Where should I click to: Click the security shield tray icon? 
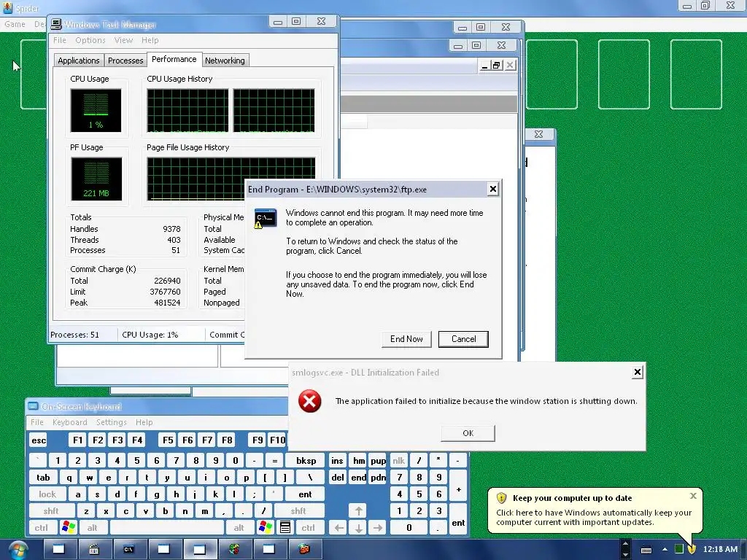[x=692, y=550]
